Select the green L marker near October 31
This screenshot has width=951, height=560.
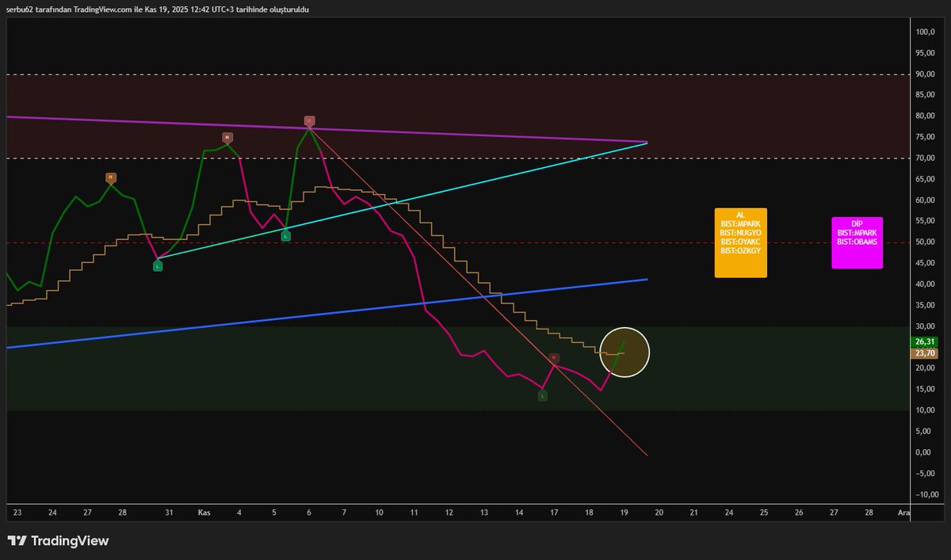[x=158, y=266]
